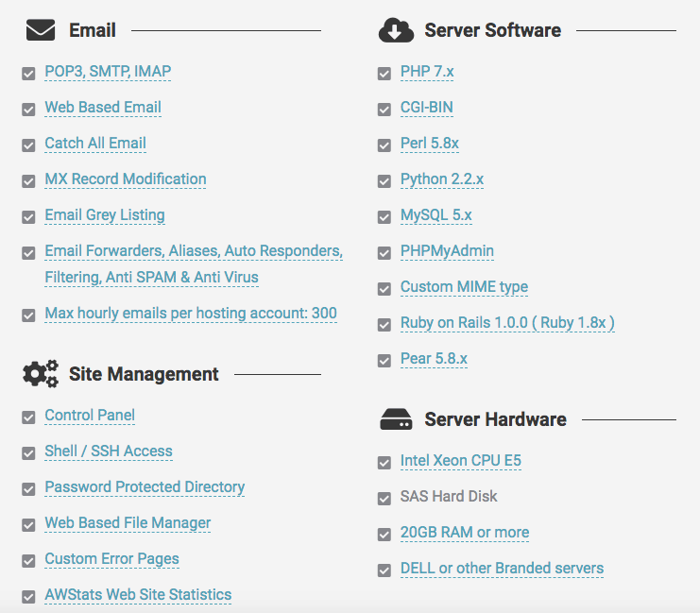
Task: Open DELL or other Branded servers link
Action: click(x=503, y=568)
